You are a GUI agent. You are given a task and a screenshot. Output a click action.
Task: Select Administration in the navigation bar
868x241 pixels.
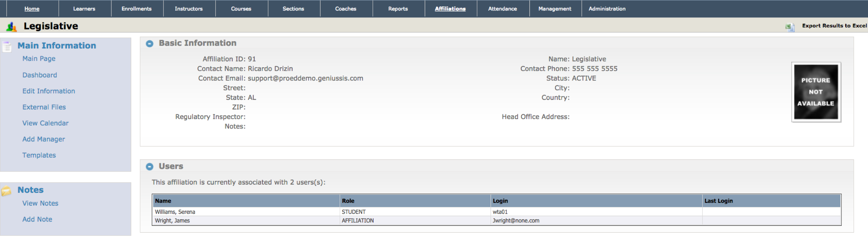607,9
